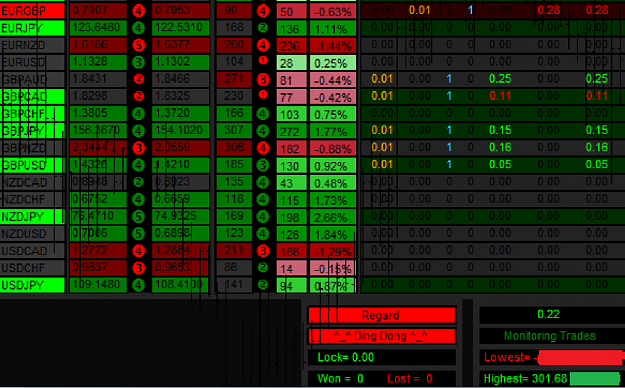Image resolution: width=625 pixels, height=388 pixels.
Task: Click the 1.11% change in EURJPY row
Action: (333, 28)
